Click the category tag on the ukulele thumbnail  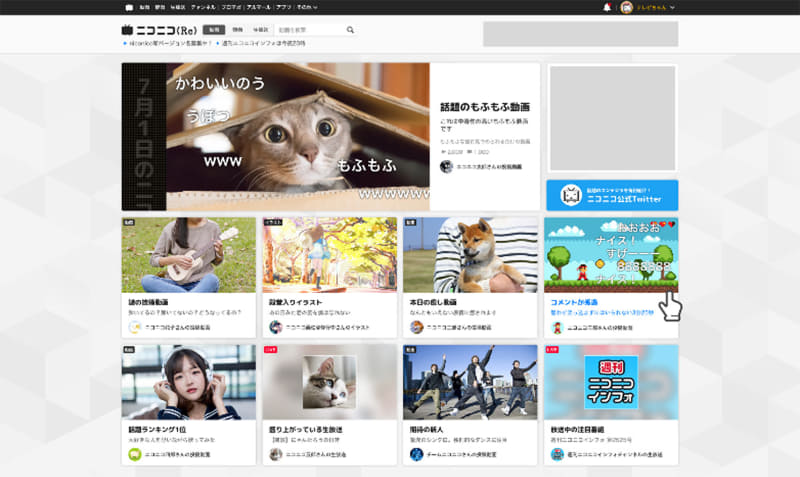[x=129, y=223]
